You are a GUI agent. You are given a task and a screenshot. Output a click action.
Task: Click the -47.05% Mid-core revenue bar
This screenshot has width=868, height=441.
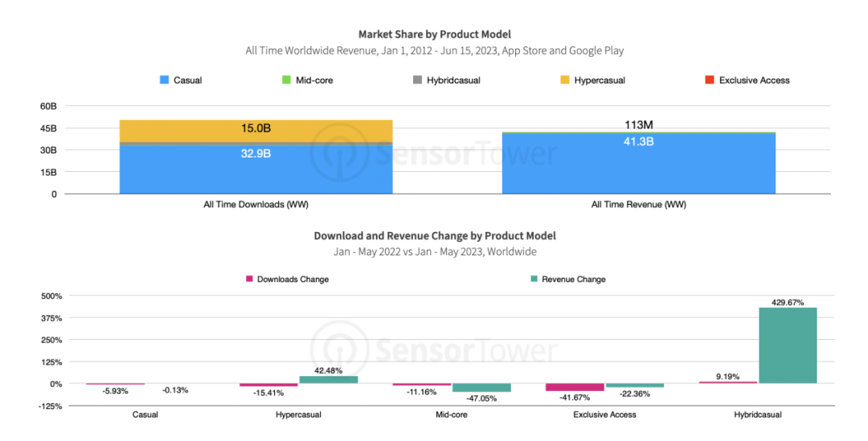click(x=481, y=388)
